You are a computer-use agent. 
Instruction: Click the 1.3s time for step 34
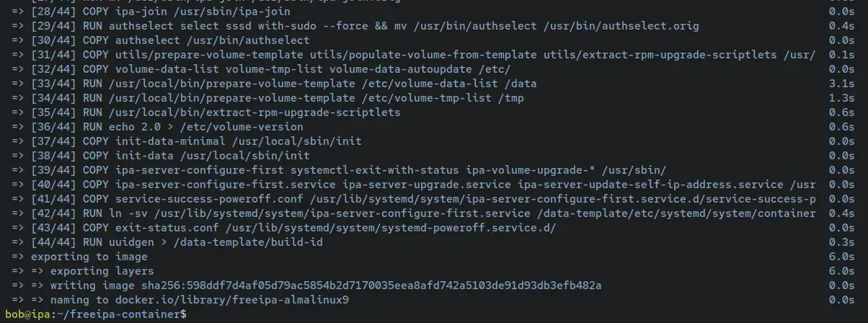click(x=841, y=98)
